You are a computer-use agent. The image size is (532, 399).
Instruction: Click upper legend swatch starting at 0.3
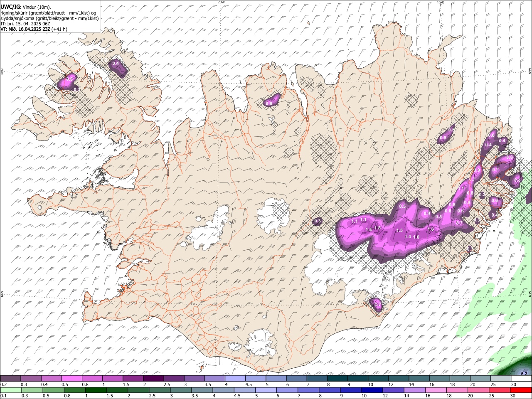tap(31, 379)
